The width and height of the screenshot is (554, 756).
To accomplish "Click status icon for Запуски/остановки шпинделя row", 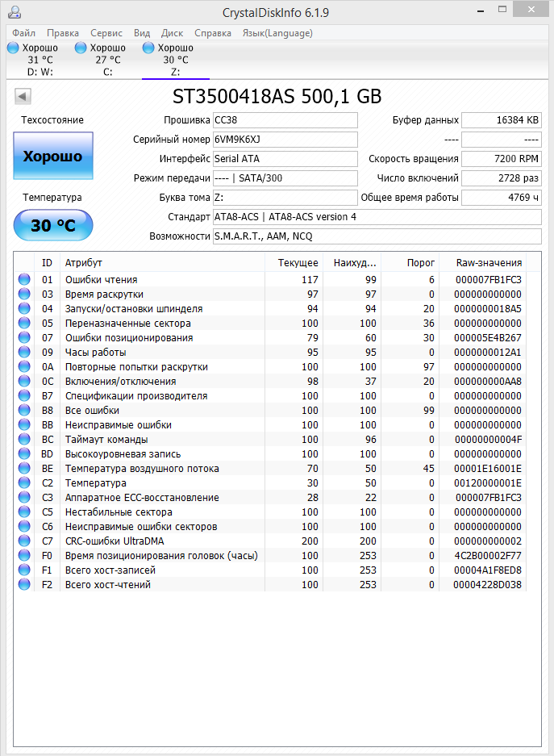I will pyautogui.click(x=24, y=308).
